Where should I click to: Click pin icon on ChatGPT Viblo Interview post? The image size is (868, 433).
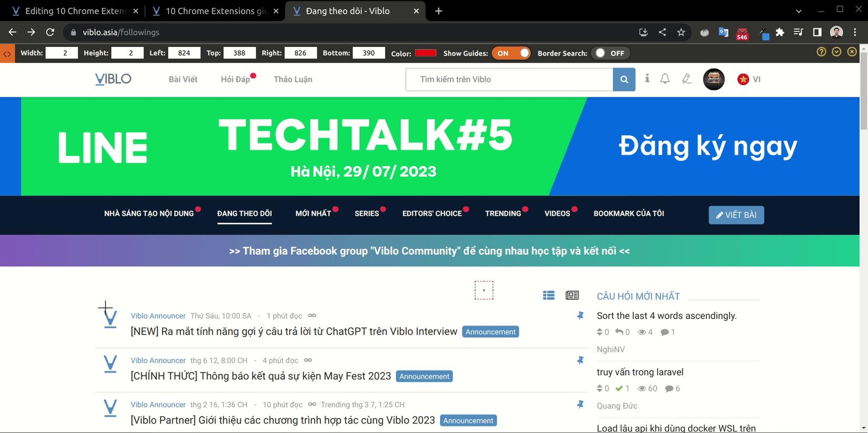[580, 316]
